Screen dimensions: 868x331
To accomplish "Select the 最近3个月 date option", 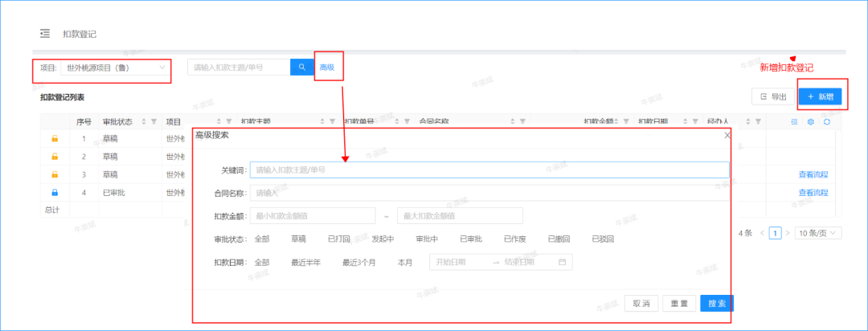I will 358,263.
